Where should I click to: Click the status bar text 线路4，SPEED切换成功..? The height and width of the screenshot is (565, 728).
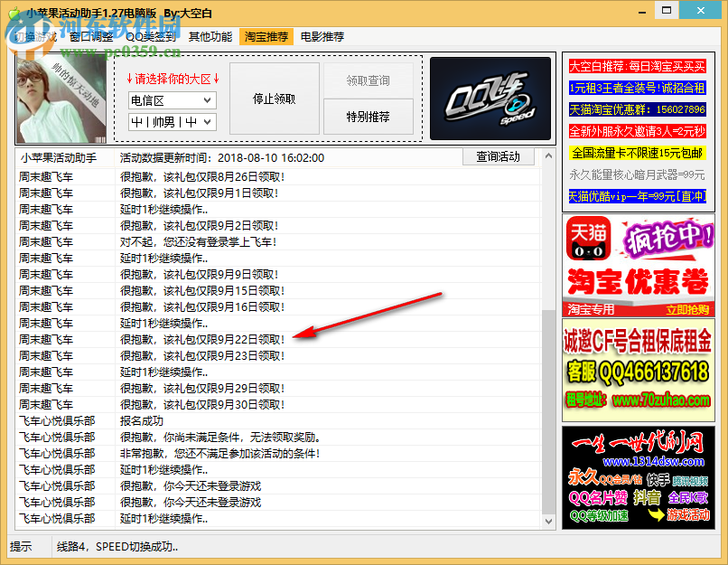[x=117, y=547]
